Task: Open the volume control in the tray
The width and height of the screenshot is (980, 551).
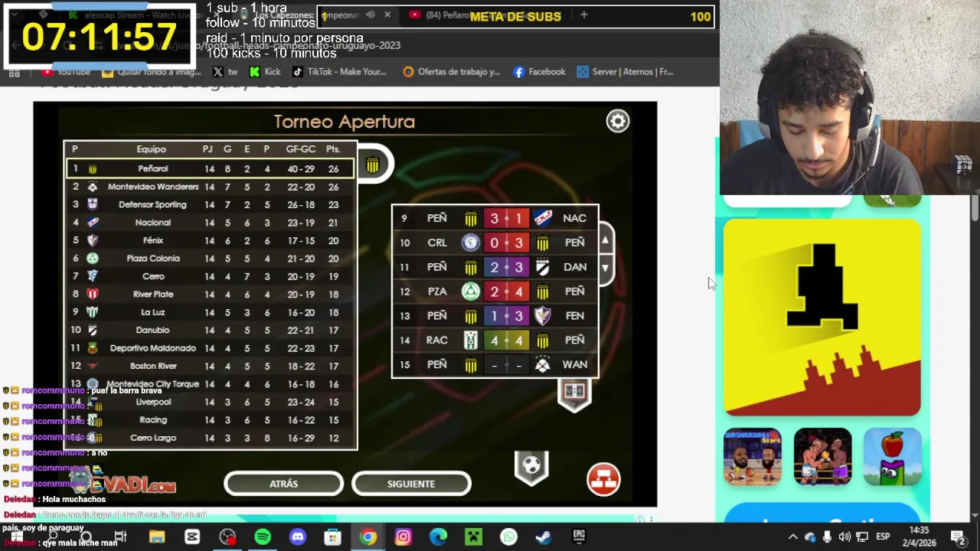Action: [844, 537]
